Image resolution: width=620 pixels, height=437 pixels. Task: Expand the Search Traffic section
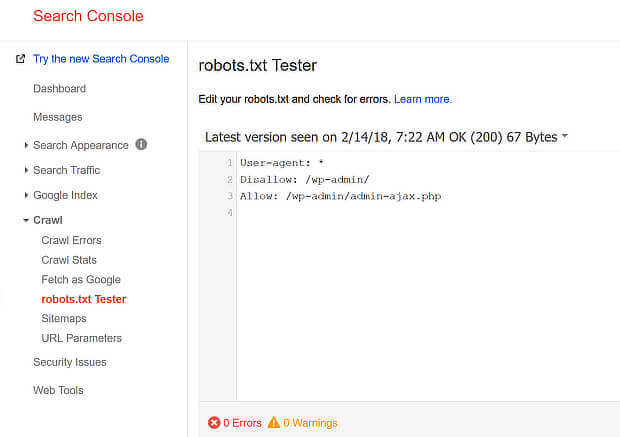pyautogui.click(x=26, y=170)
